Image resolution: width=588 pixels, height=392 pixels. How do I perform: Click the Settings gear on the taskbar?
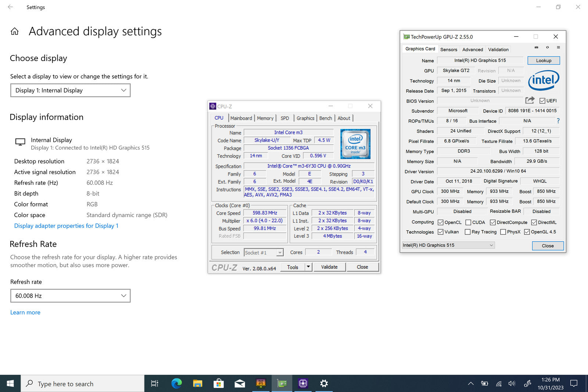pyautogui.click(x=324, y=384)
